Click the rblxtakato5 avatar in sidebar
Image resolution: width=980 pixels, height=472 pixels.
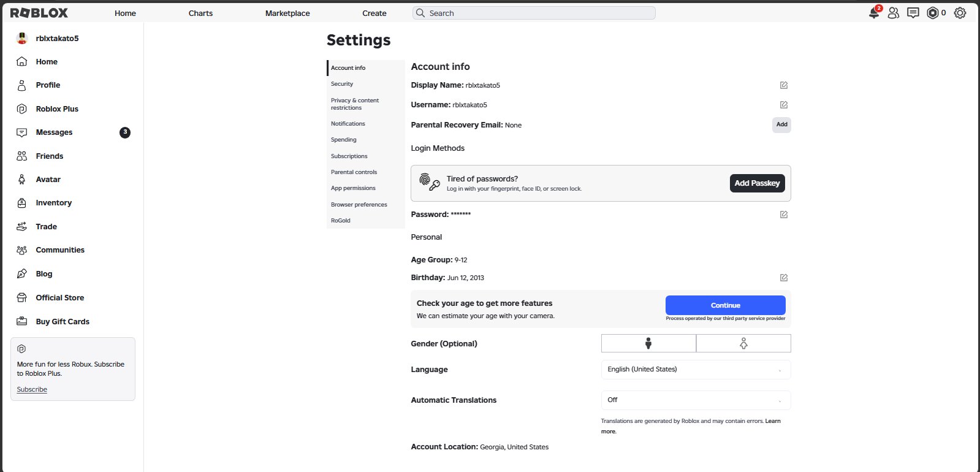point(22,38)
